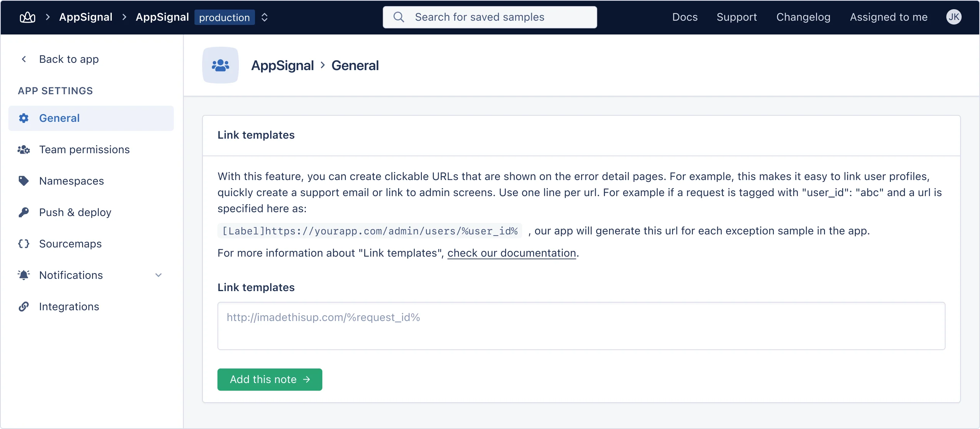Screen dimensions: 980x429
Task: Click the Integrations link icon
Action: [x=24, y=306]
